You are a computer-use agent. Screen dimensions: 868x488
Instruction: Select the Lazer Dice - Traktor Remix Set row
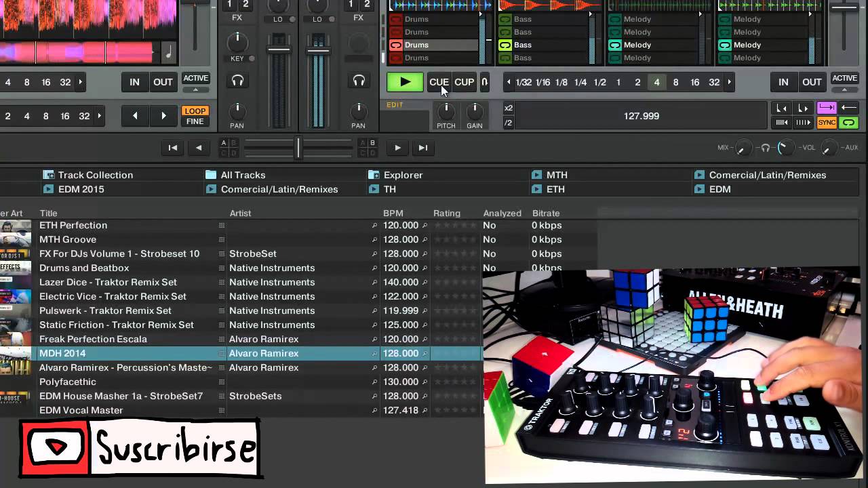(x=241, y=282)
